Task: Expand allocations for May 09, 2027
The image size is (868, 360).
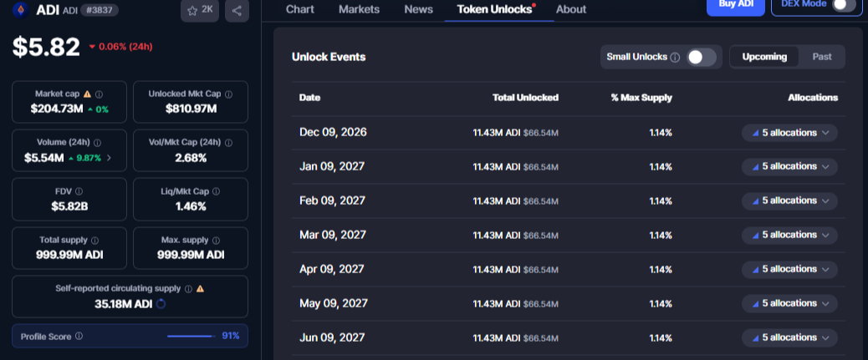Action: coord(789,303)
